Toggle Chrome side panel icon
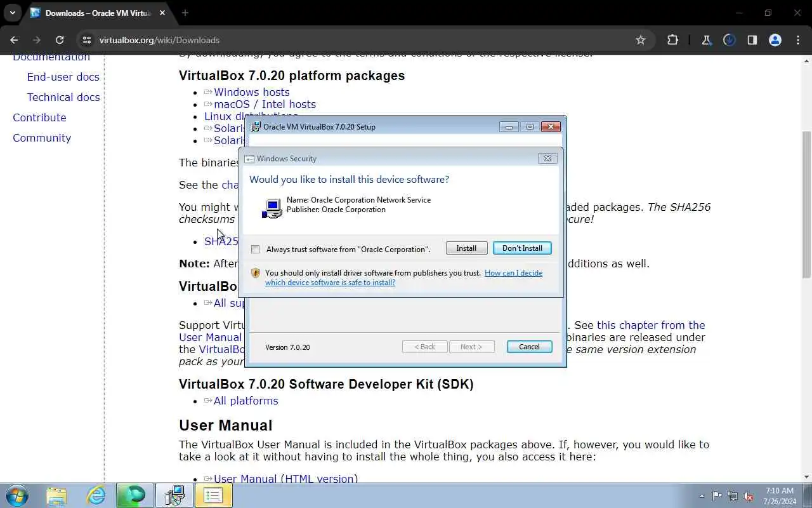812x508 pixels. [x=752, y=40]
